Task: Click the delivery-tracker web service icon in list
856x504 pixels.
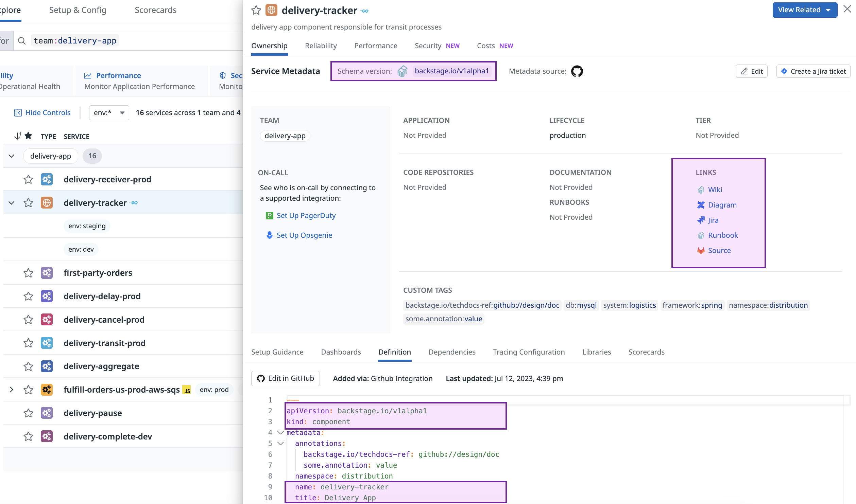Action: coord(47,203)
